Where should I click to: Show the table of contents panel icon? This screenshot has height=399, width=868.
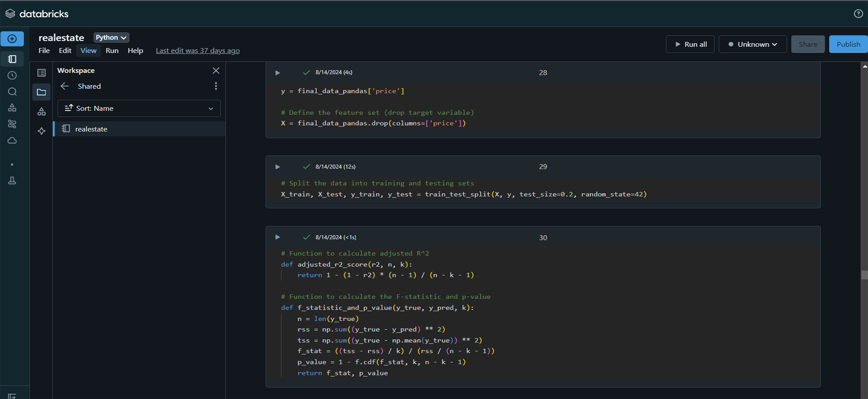tap(42, 73)
